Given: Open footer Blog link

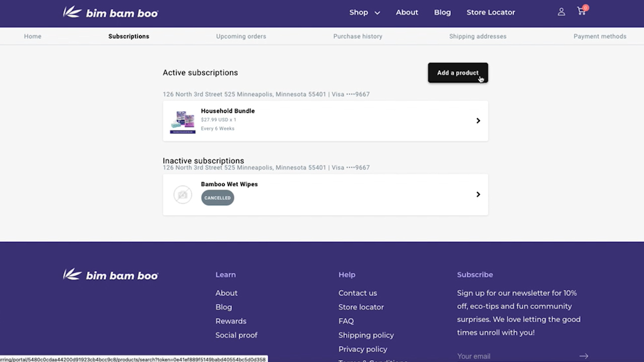Looking at the screenshot, I should 224,307.
